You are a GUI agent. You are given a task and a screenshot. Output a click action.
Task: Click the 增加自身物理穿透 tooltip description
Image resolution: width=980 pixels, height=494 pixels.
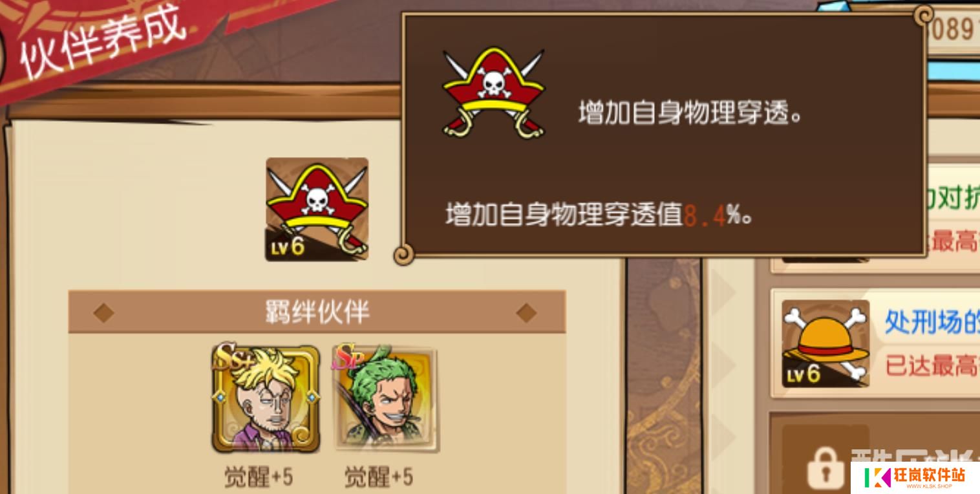690,115
